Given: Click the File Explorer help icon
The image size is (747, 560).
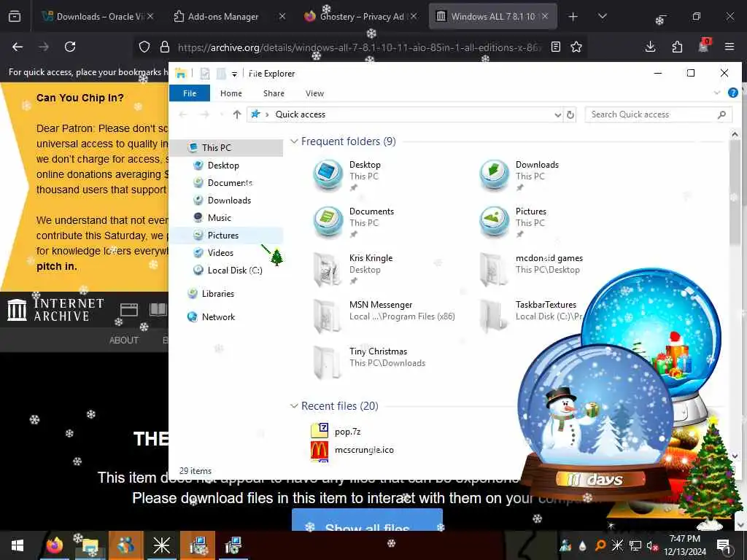Looking at the screenshot, I should tap(733, 93).
